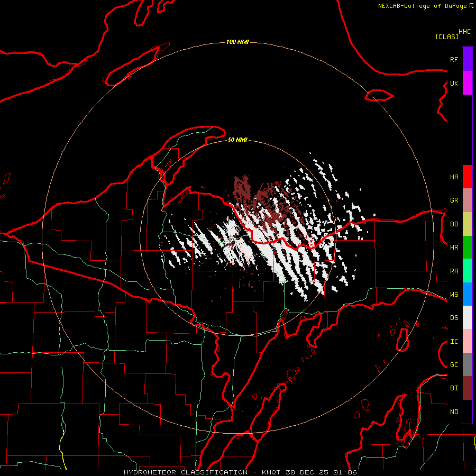Click the 100 NMI range ring label

tap(237, 42)
